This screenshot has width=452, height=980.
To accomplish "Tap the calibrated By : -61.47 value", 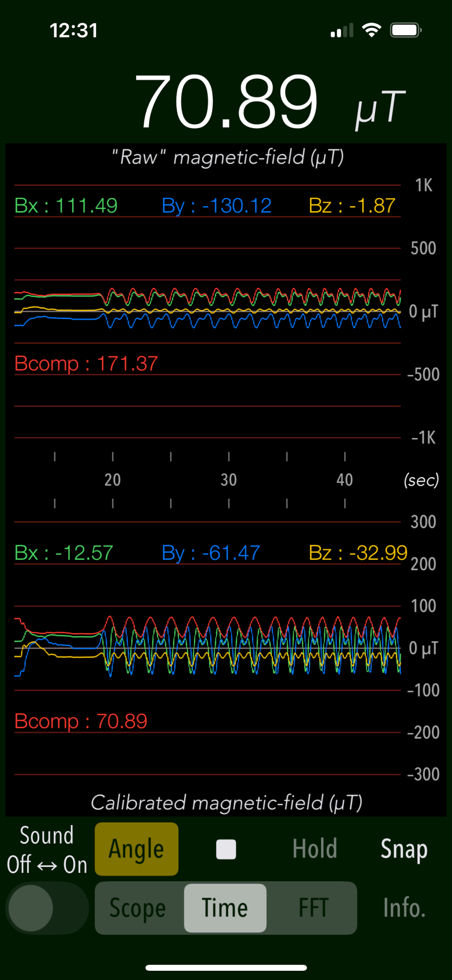I will tap(211, 553).
